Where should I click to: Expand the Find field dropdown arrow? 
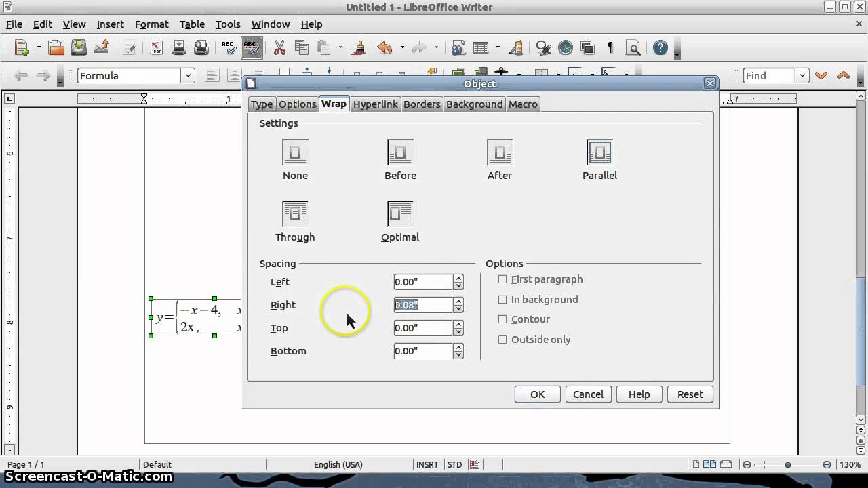(803, 76)
